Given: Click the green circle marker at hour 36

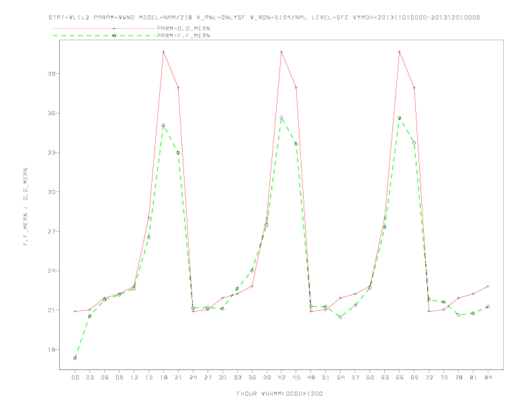Looking at the screenshot, I should tap(252, 270).
